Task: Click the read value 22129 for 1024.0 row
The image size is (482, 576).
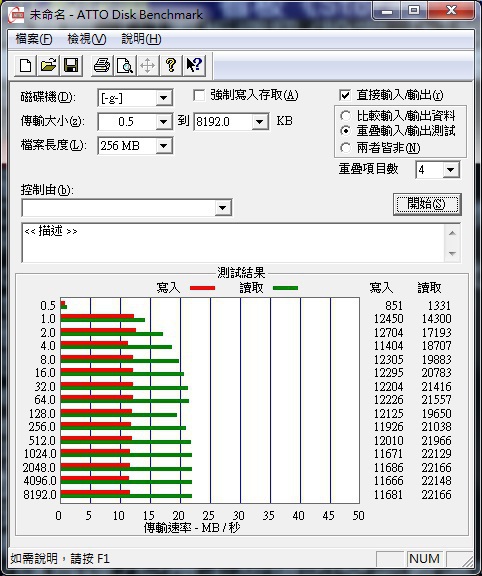Action: point(436,454)
